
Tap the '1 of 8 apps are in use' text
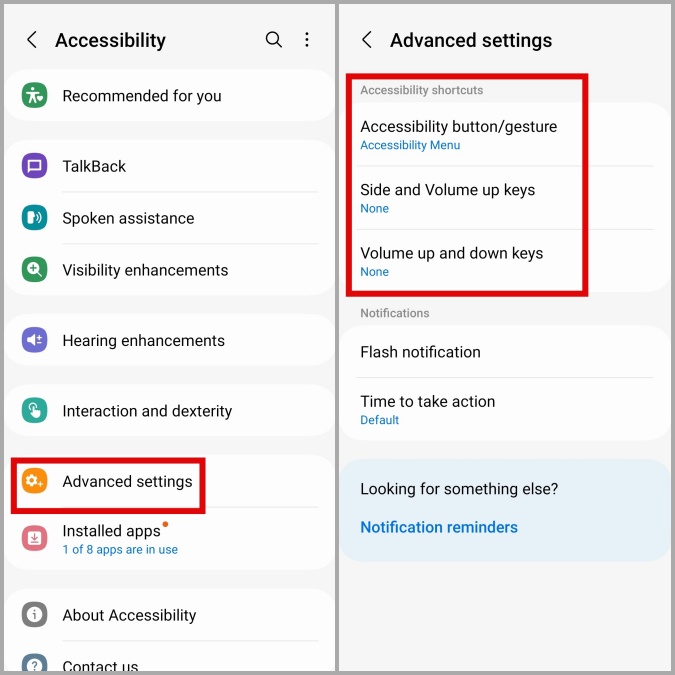tap(120, 550)
